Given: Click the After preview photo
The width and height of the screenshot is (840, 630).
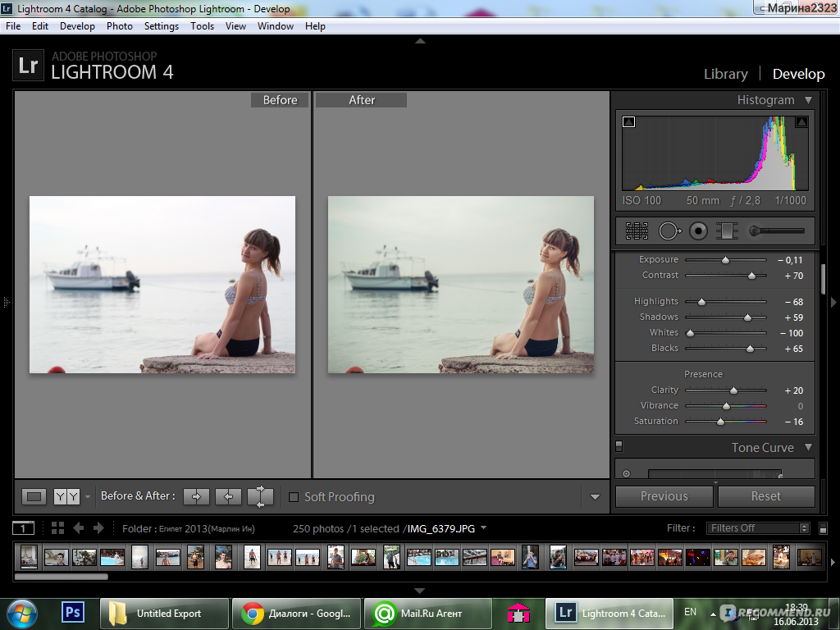Looking at the screenshot, I should (461, 285).
